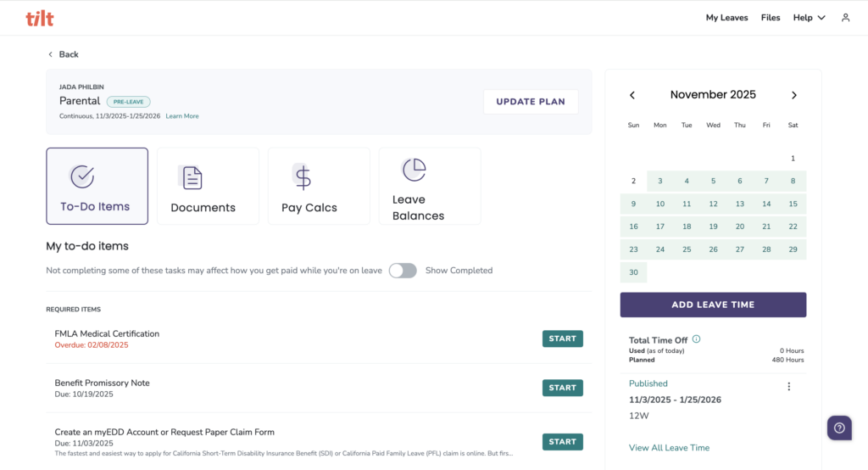Open My Leaves in top navigation
This screenshot has height=470, width=868.
point(726,18)
